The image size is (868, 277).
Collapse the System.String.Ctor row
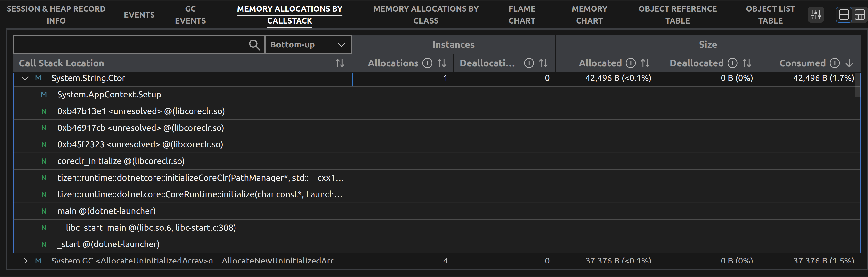coord(25,79)
